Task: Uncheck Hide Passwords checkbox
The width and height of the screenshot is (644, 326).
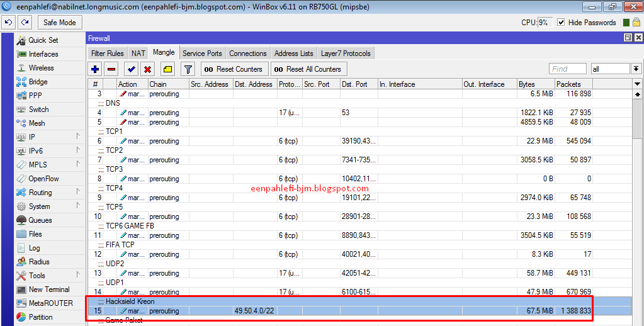Action: [561, 23]
